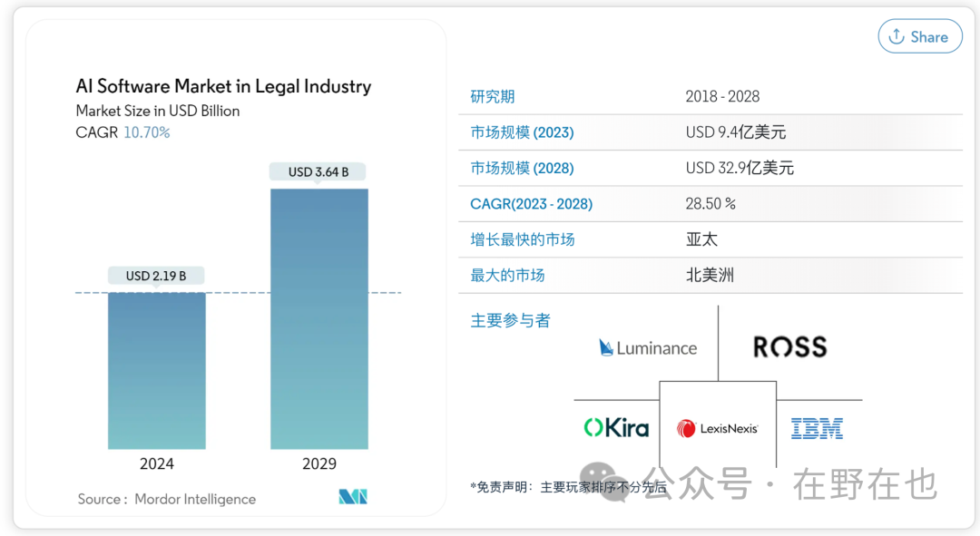Click the USD 32.9亿美元 value
The image size is (980, 536).
[x=740, y=168]
